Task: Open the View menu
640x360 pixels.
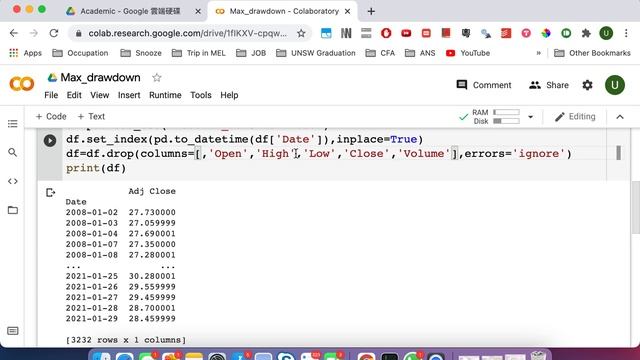Action: [x=100, y=95]
